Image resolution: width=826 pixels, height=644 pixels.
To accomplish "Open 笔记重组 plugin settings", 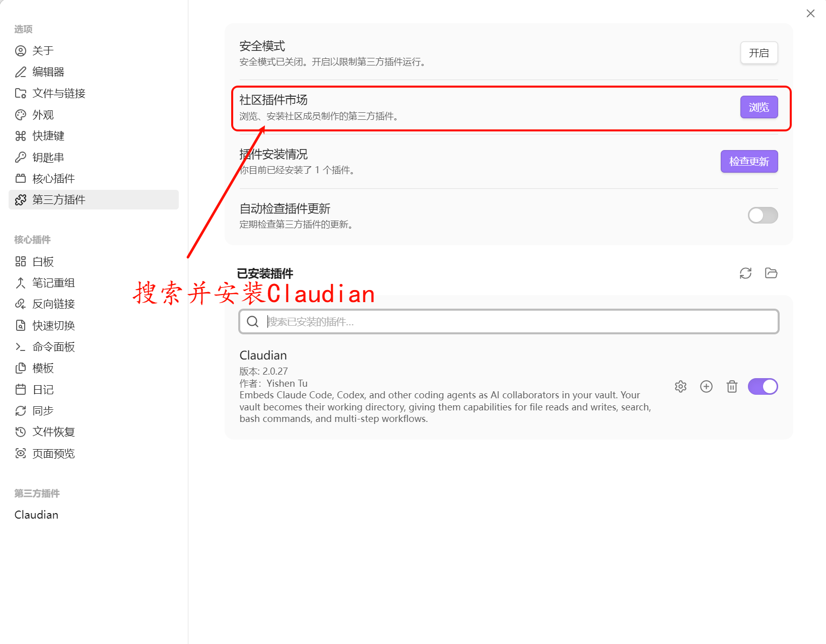I will (94, 282).
